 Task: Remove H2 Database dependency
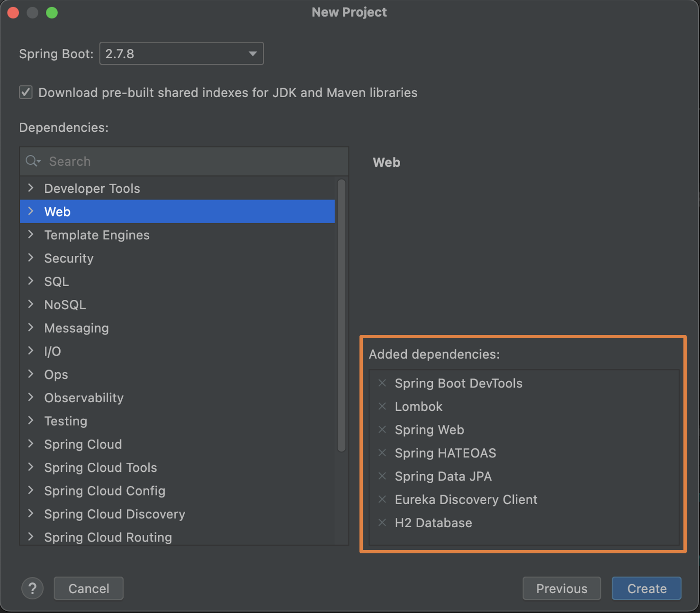[382, 522]
